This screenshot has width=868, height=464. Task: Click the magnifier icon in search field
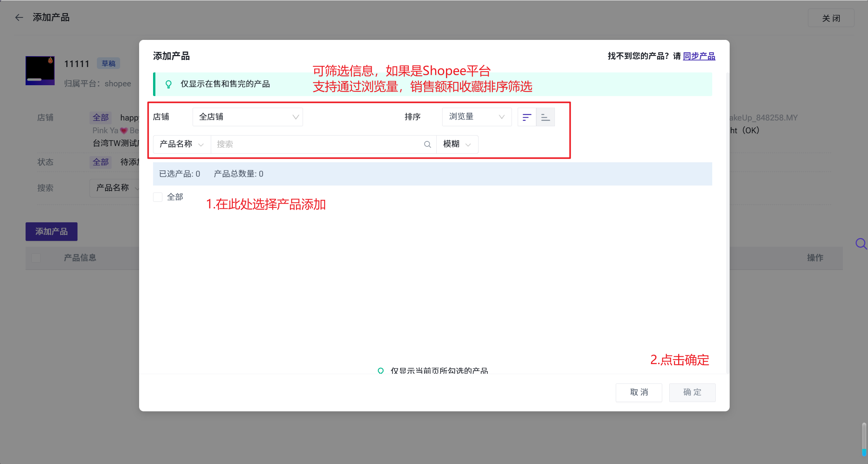point(427,144)
